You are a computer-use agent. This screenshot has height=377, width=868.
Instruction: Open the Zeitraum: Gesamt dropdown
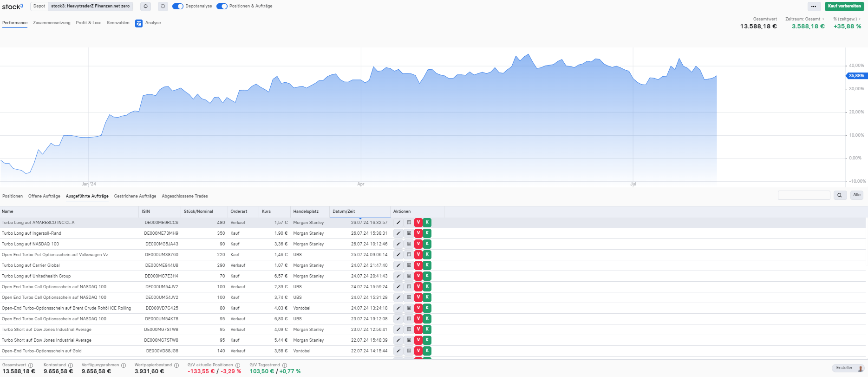pyautogui.click(x=805, y=19)
